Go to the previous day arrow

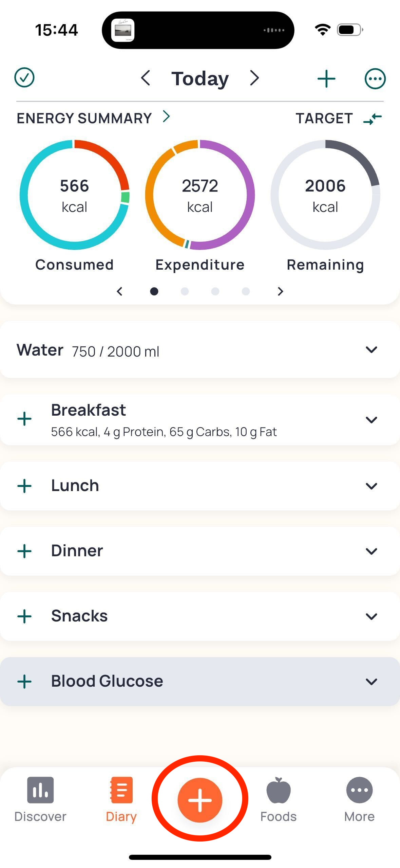146,78
